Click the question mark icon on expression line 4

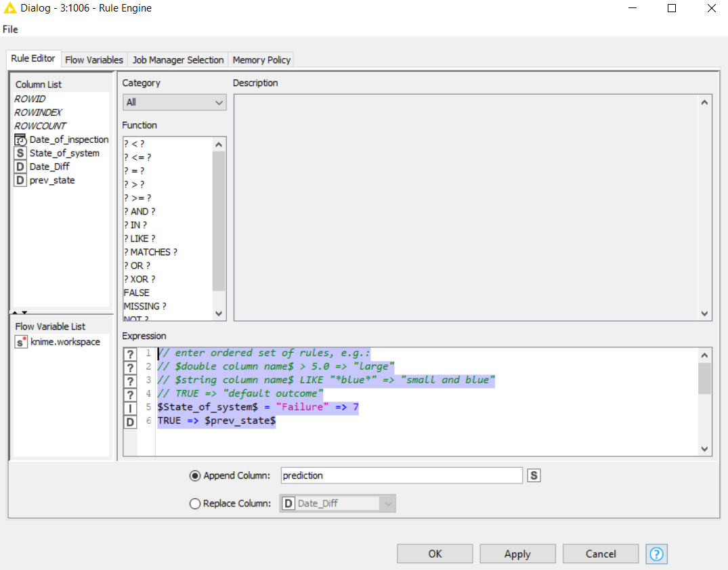coord(131,395)
